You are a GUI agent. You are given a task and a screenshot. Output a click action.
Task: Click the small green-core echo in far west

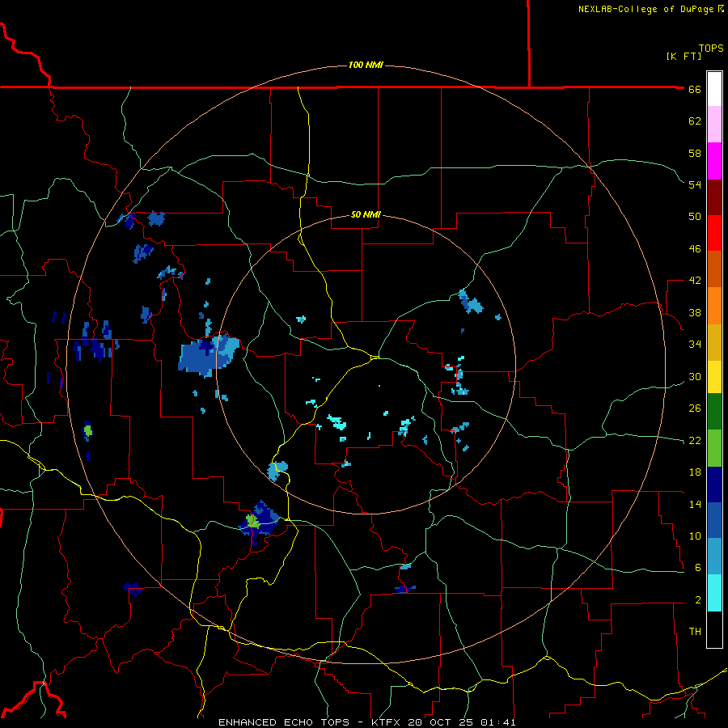pos(87,430)
